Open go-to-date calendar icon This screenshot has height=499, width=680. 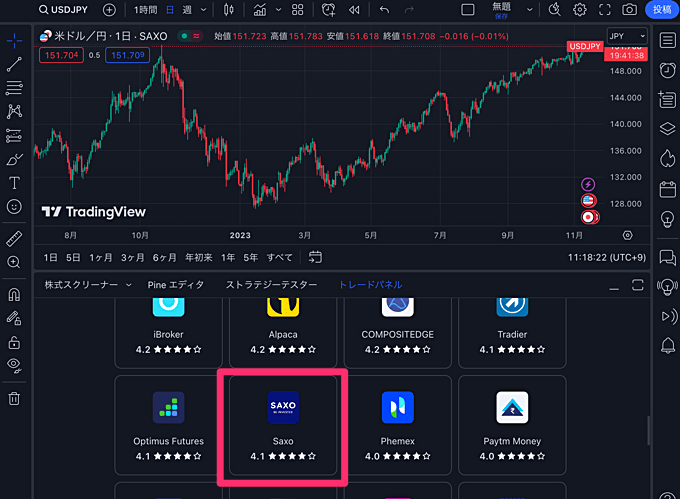coord(315,257)
